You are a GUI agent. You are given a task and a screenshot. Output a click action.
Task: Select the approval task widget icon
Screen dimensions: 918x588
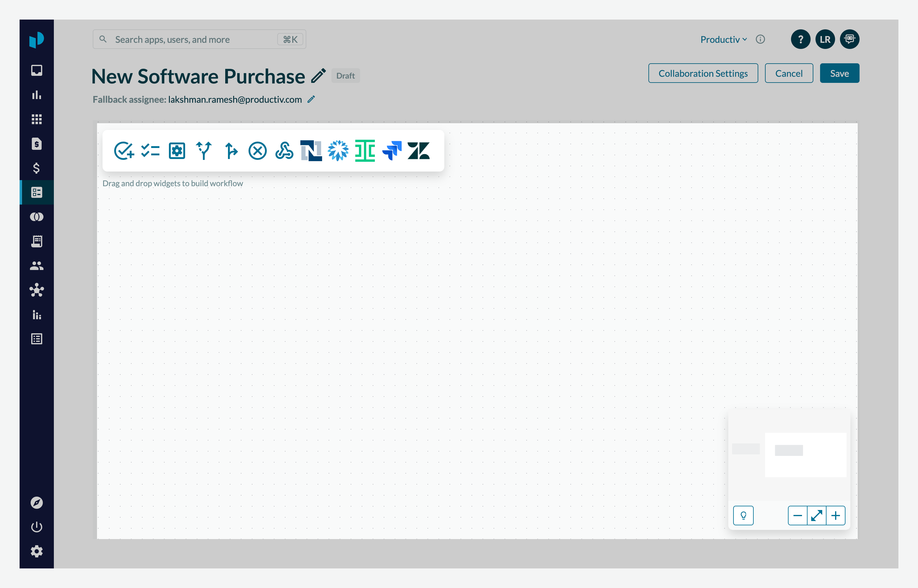coord(124,151)
